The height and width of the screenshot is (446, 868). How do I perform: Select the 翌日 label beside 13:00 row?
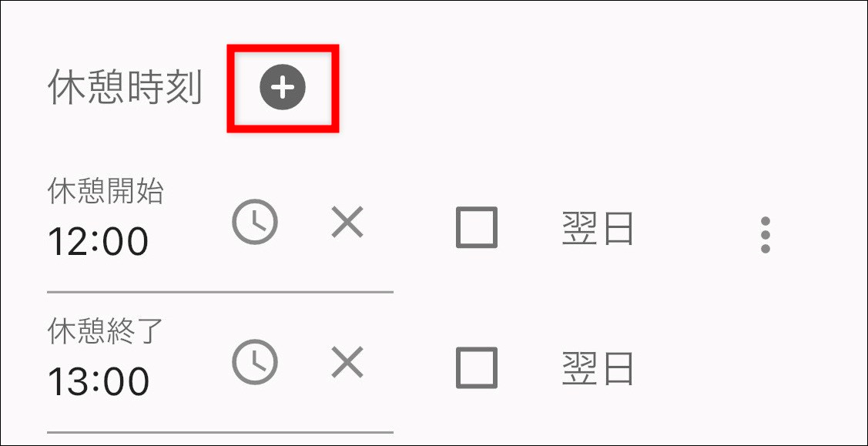point(598,368)
